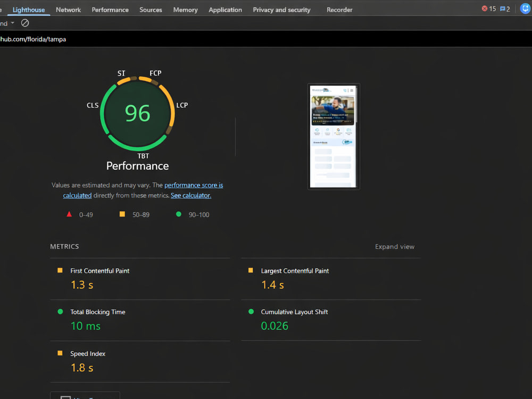This screenshot has width=532, height=399.
Task: Click the Performance title under the gauge
Action: point(137,166)
